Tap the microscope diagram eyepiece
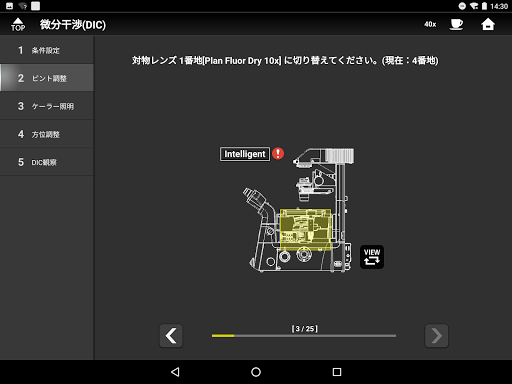This screenshot has height=384, width=512. pyautogui.click(x=255, y=198)
